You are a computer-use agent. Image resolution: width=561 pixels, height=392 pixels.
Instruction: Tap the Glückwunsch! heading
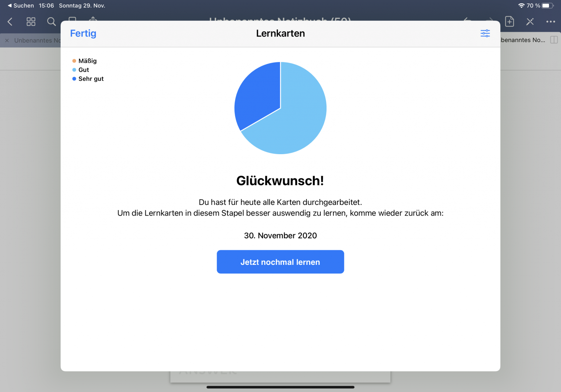280,181
